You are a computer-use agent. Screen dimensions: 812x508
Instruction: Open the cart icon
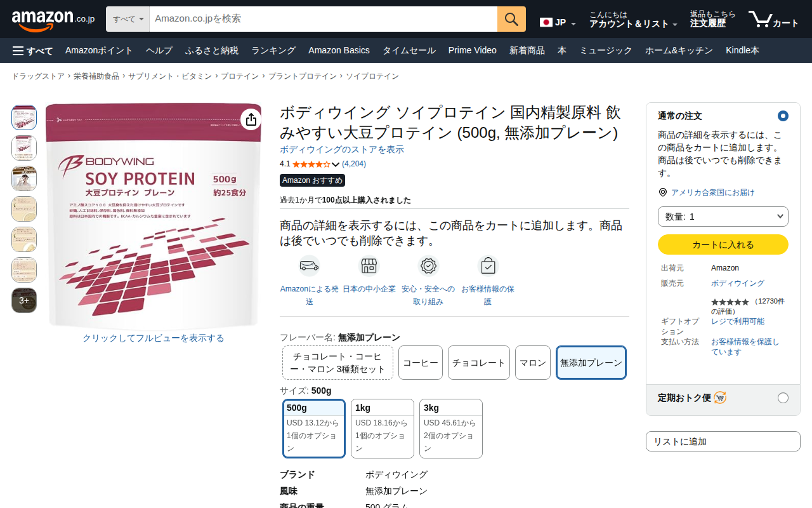click(773, 20)
